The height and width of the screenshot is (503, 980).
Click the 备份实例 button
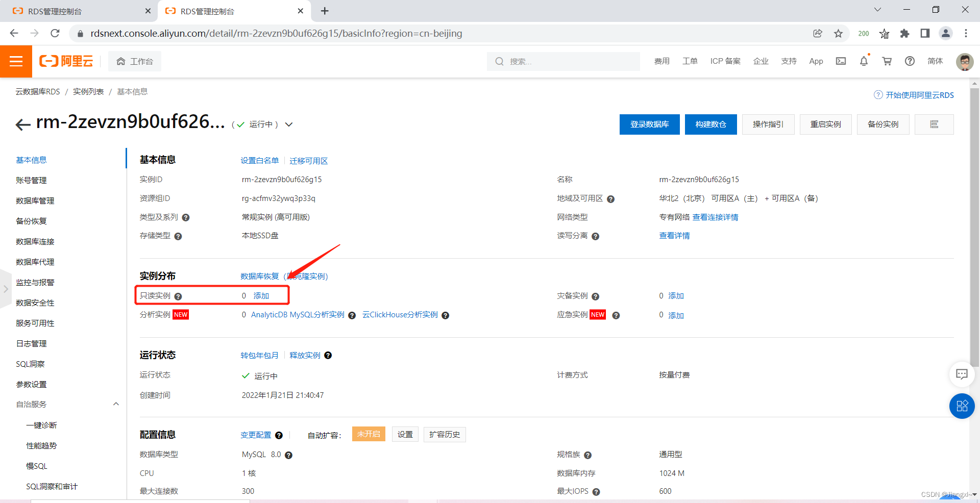click(x=883, y=124)
